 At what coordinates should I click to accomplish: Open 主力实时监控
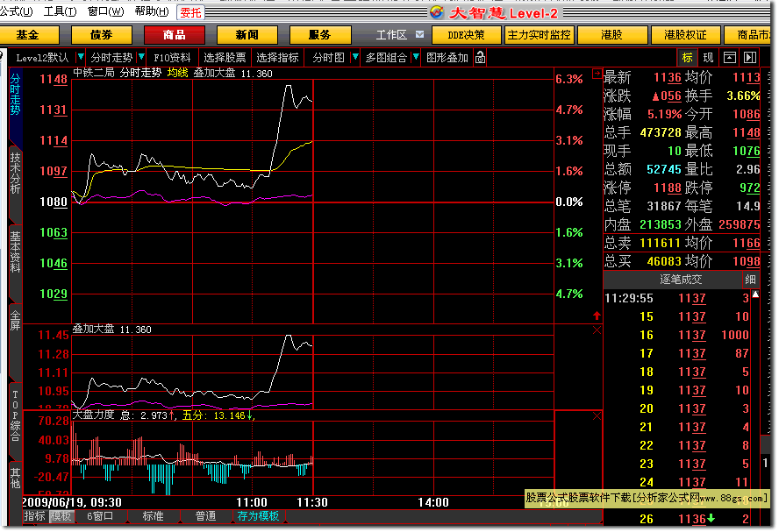click(x=539, y=35)
